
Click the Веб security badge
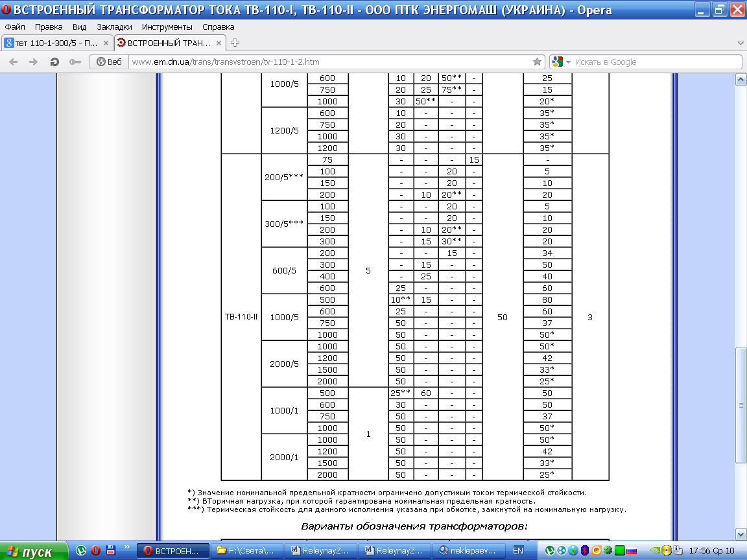click(109, 62)
